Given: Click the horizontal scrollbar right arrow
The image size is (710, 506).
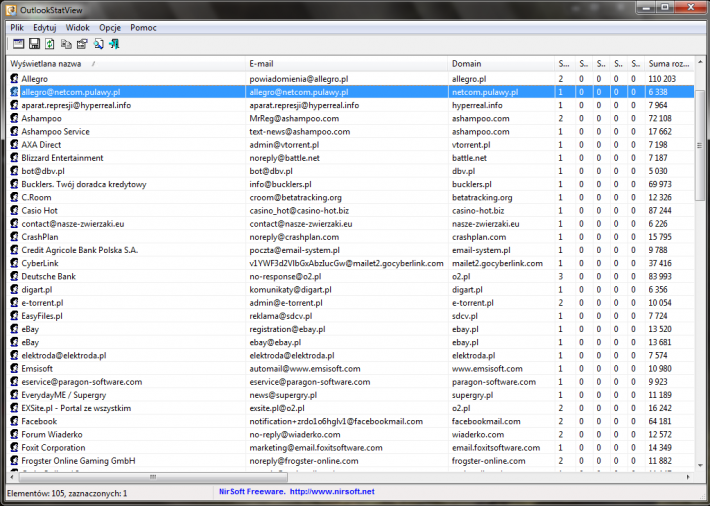Looking at the screenshot, I should (688, 477).
